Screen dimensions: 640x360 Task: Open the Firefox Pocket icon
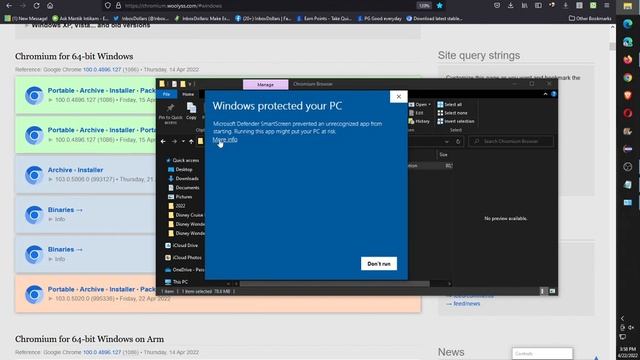pos(497,6)
